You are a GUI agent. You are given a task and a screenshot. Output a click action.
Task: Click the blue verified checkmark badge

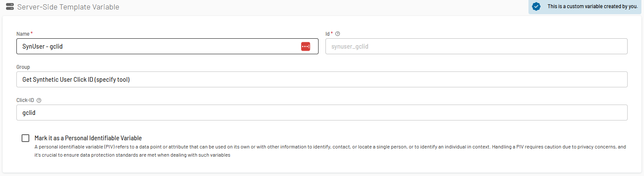click(536, 6)
